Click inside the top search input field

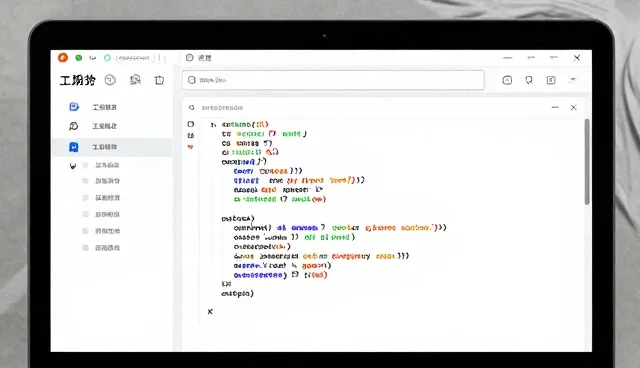click(x=333, y=80)
